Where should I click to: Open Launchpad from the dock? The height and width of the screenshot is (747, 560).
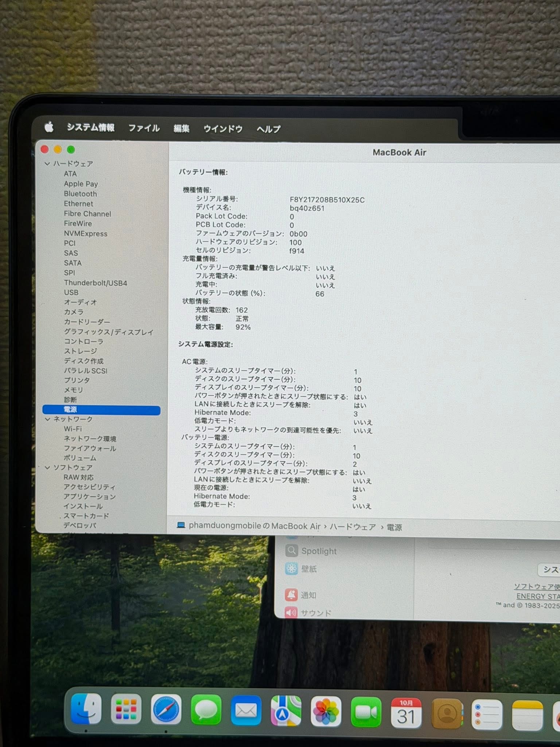point(126,709)
